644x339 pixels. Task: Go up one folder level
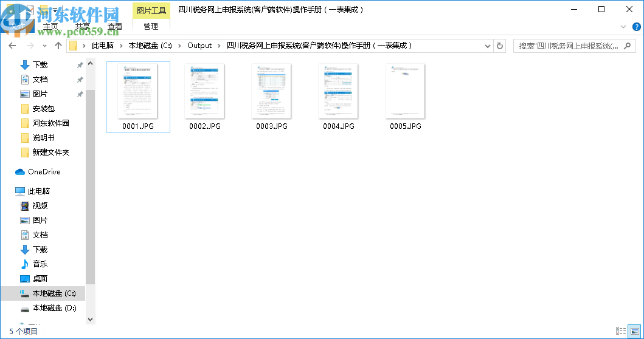pos(58,46)
